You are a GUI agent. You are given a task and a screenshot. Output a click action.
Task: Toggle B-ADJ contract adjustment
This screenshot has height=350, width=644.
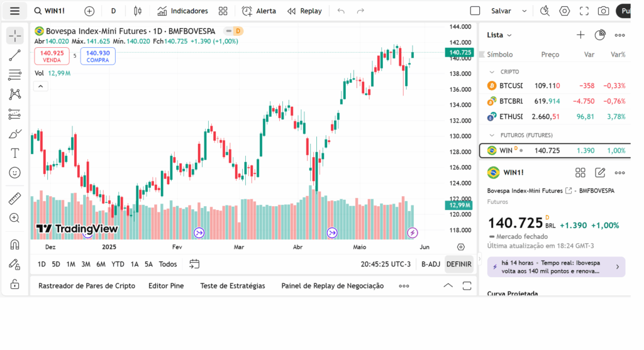430,265
